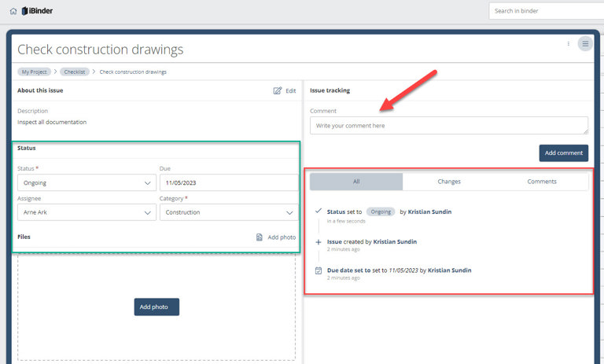
Task: Click the Search in binder field
Action: click(547, 11)
